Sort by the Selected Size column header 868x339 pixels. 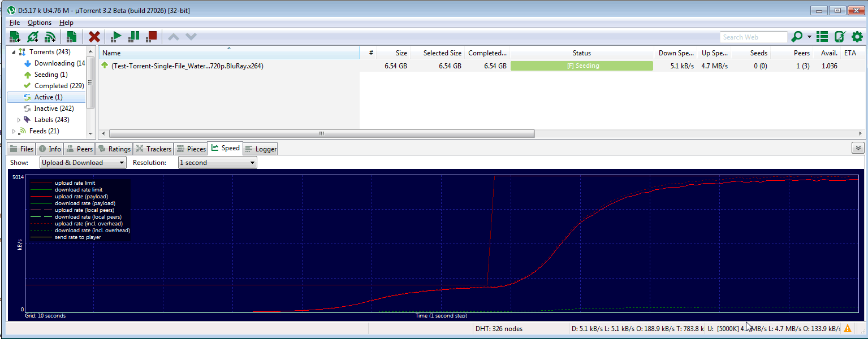coord(438,53)
